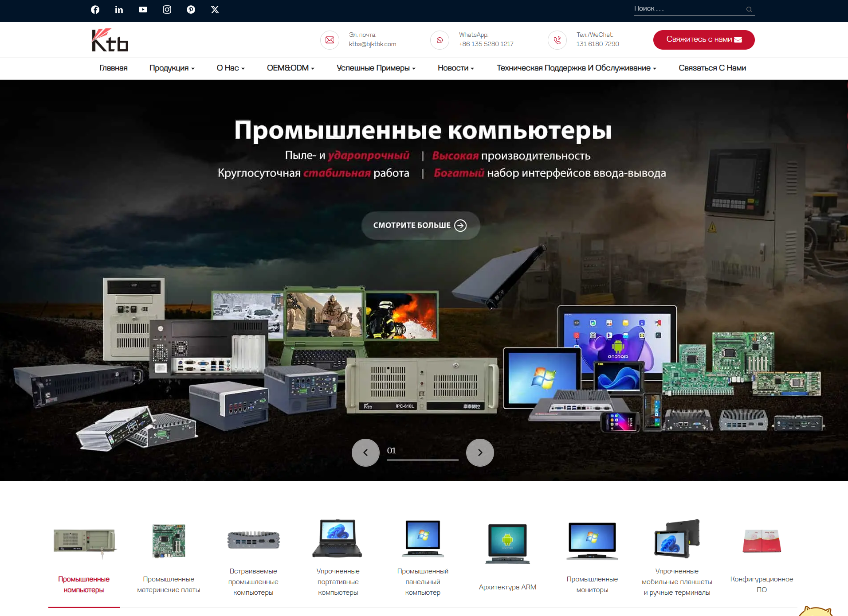Open Связаться С Нами menu item

712,68
